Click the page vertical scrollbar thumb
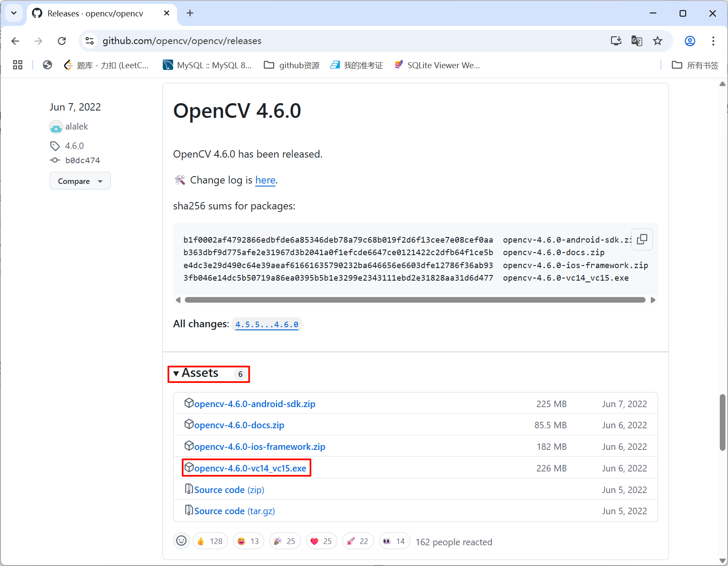Viewport: 728px width, 566px height. [x=722, y=422]
